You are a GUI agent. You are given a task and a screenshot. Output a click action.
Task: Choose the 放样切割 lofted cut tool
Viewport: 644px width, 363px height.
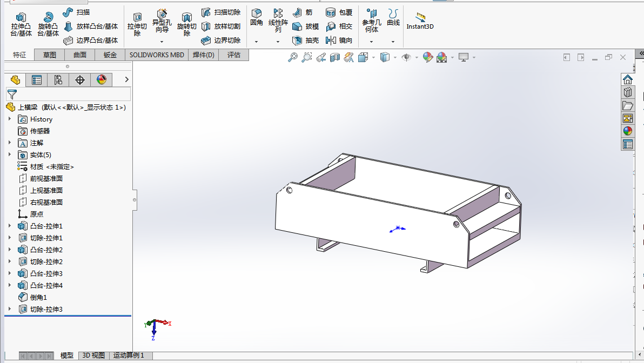[221, 26]
